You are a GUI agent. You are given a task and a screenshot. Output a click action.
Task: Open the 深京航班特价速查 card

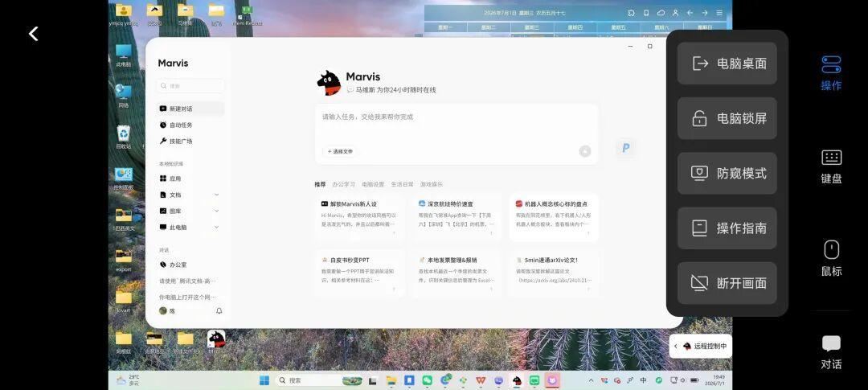point(457,218)
